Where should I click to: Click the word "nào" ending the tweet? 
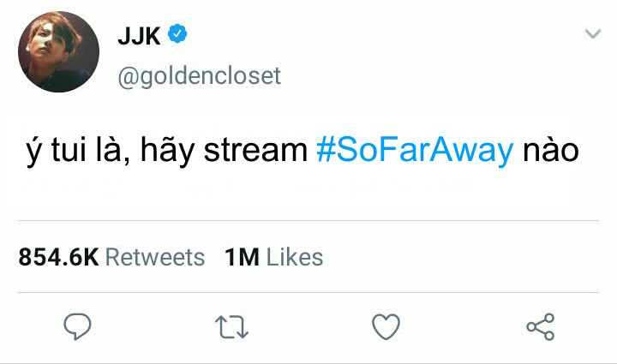(x=550, y=150)
